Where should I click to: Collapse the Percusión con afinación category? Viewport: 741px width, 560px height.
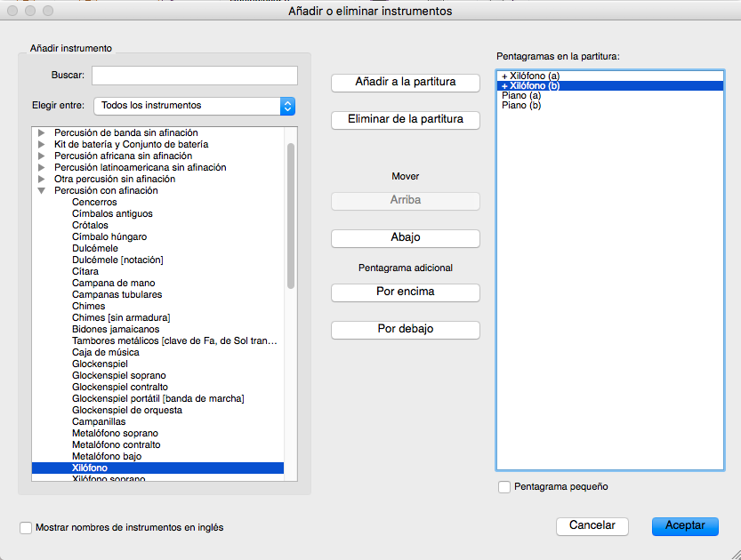pyautogui.click(x=41, y=191)
